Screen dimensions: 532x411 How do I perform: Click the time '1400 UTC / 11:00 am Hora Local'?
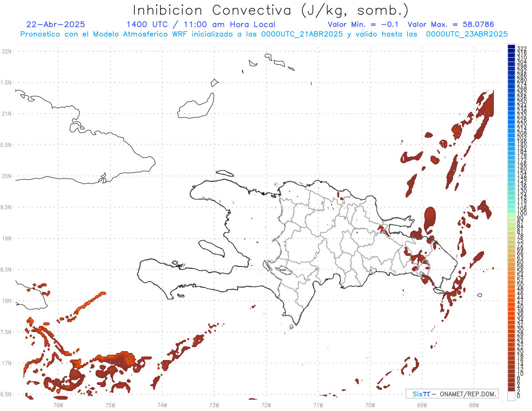point(201,24)
